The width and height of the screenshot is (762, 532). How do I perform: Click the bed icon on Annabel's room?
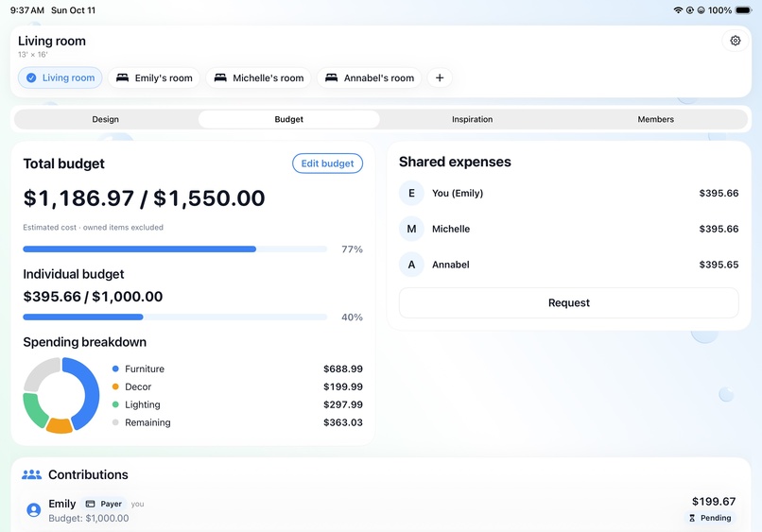click(332, 77)
